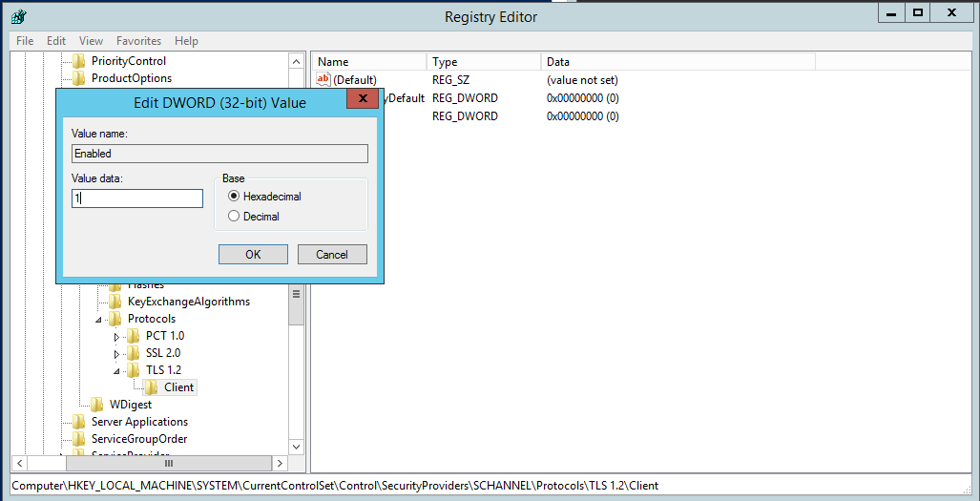The height and width of the screenshot is (501, 980).
Task: Select the Decimal base option
Action: [234, 217]
